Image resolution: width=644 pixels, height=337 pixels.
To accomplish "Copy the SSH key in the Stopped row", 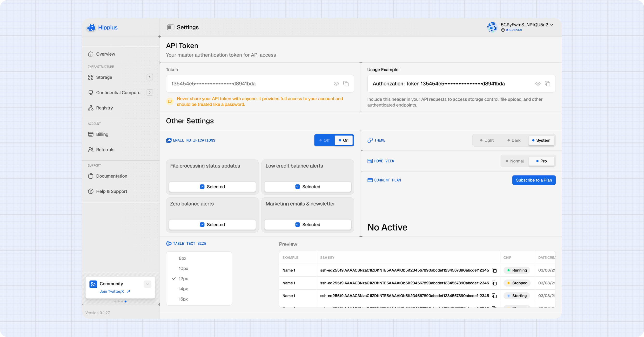I will [x=494, y=283].
